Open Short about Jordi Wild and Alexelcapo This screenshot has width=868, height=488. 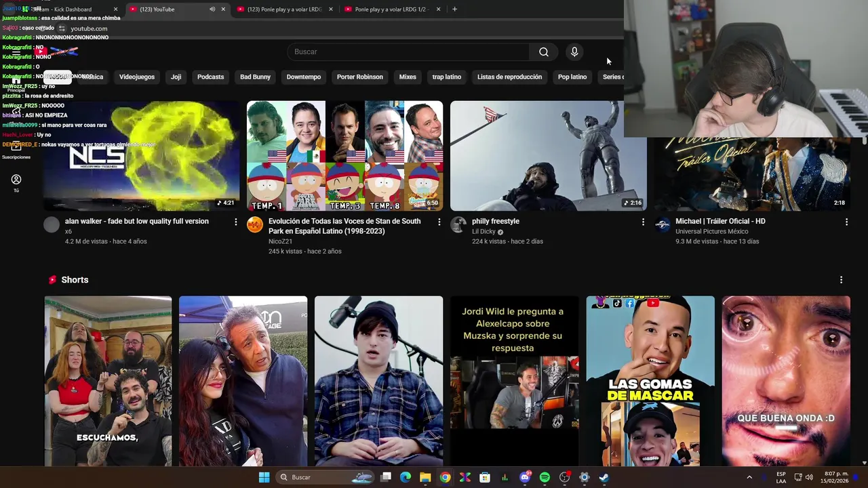click(x=514, y=381)
